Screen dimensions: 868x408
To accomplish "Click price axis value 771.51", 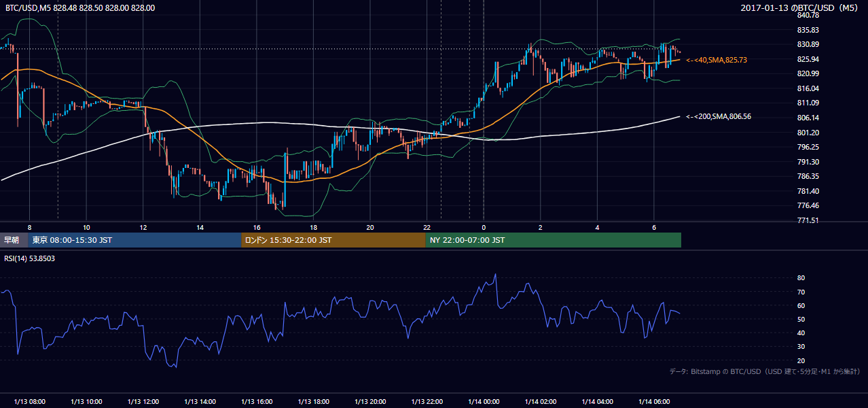I will pyautogui.click(x=808, y=220).
